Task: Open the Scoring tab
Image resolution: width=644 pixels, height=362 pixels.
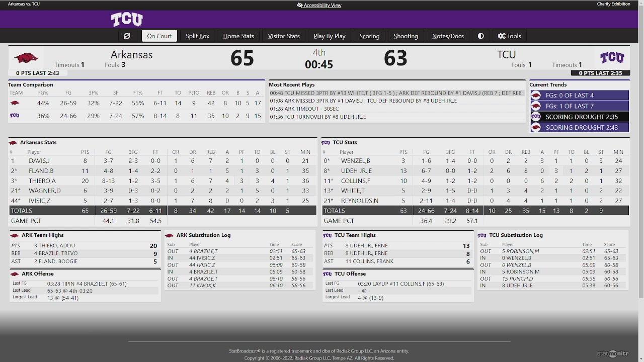Action: click(369, 36)
